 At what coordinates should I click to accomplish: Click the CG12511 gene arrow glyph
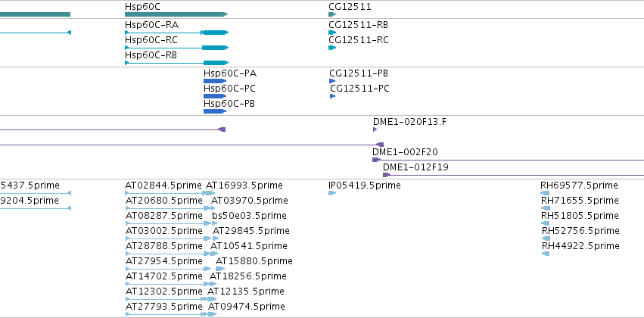pyautogui.click(x=332, y=14)
